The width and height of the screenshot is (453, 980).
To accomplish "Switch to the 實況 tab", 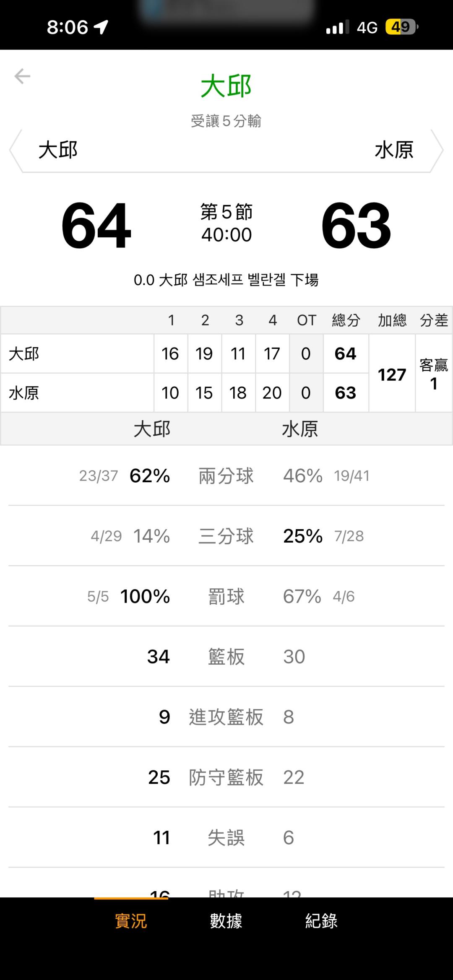I will point(131,921).
